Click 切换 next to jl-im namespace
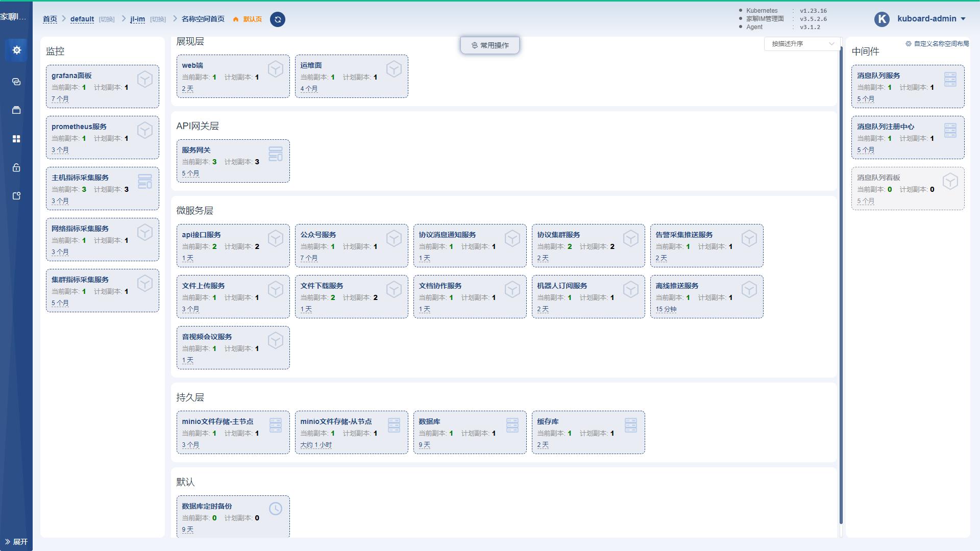This screenshot has width=980, height=551. click(158, 19)
